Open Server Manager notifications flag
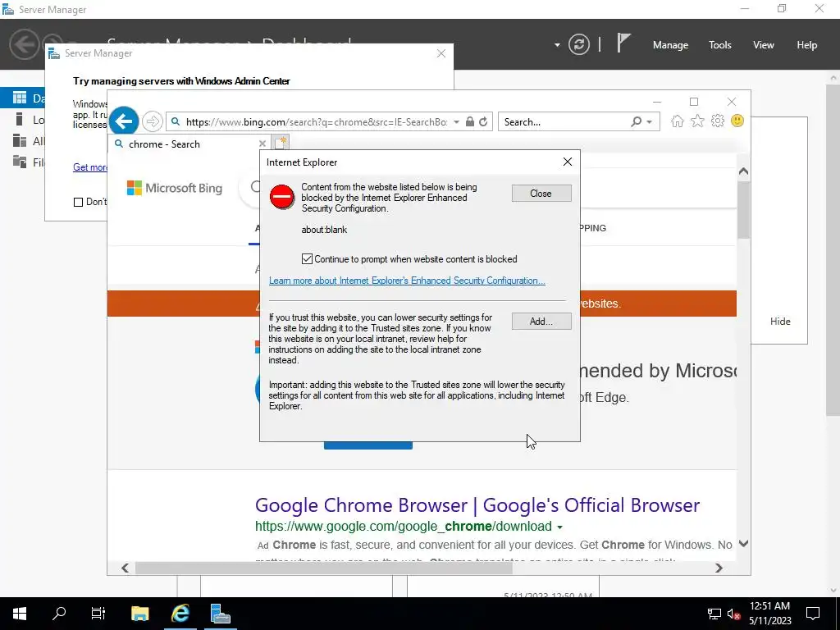Screen dimensions: 840x630 pos(623,43)
